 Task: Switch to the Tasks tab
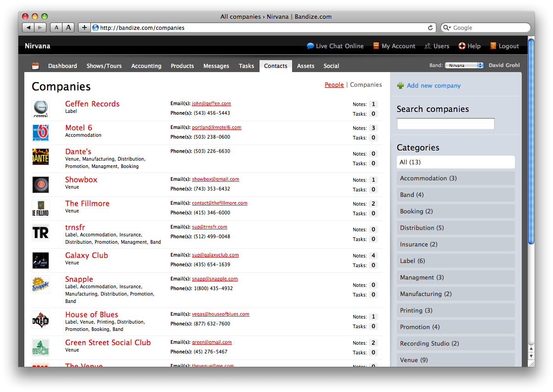click(x=246, y=66)
